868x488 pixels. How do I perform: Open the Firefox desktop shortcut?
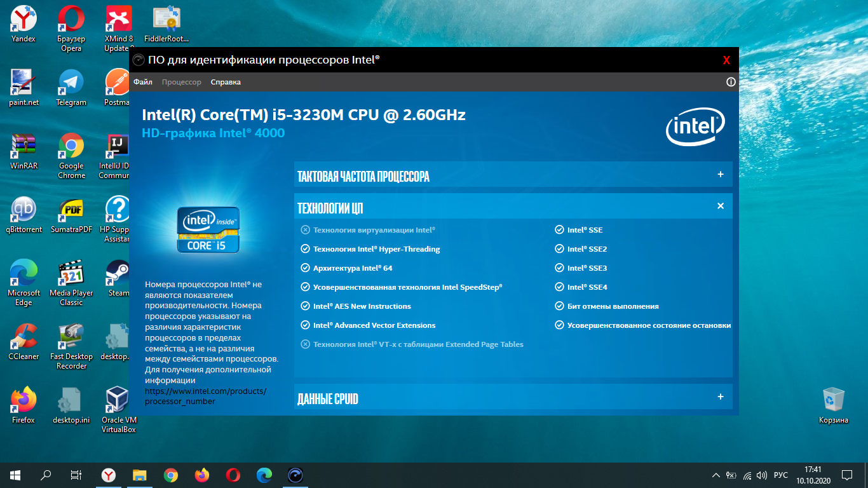(x=24, y=405)
